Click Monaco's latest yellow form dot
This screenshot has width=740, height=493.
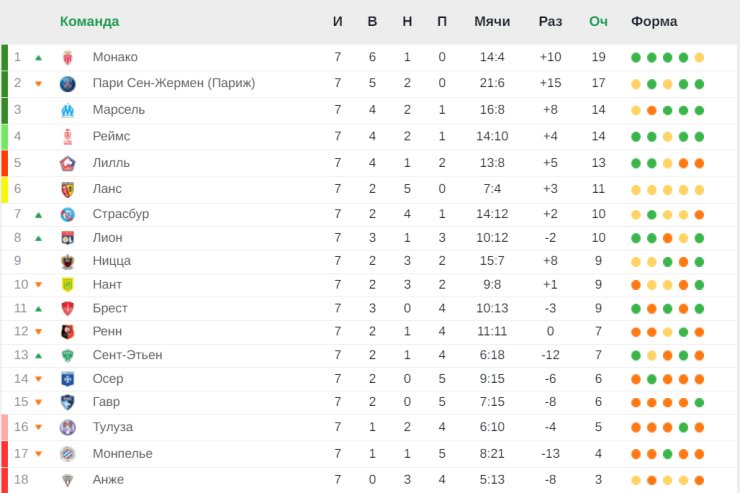point(699,58)
